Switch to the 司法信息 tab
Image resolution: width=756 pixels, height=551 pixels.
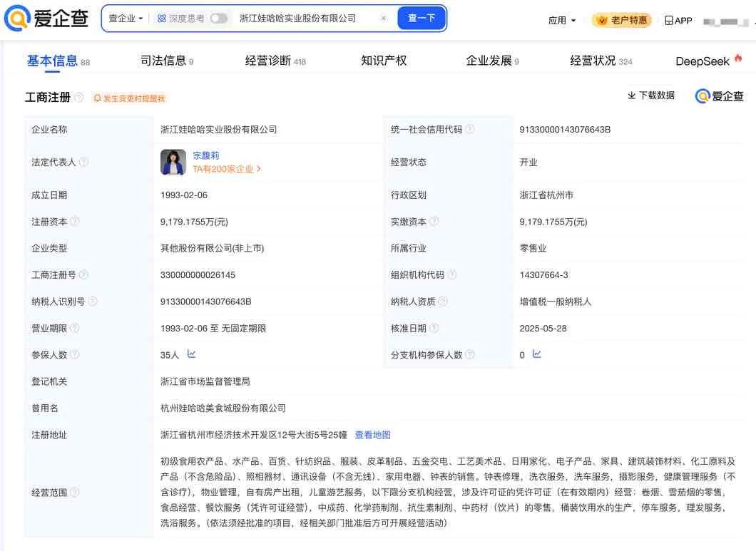pos(167,60)
